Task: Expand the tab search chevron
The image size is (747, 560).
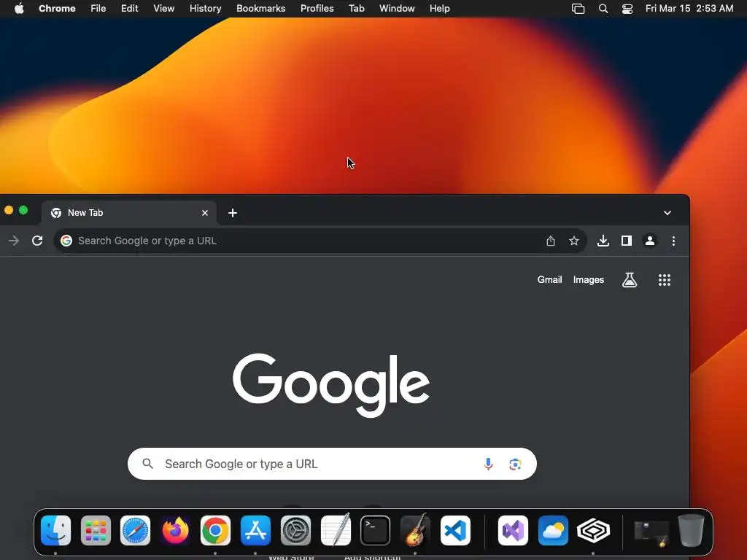Action: (x=667, y=213)
